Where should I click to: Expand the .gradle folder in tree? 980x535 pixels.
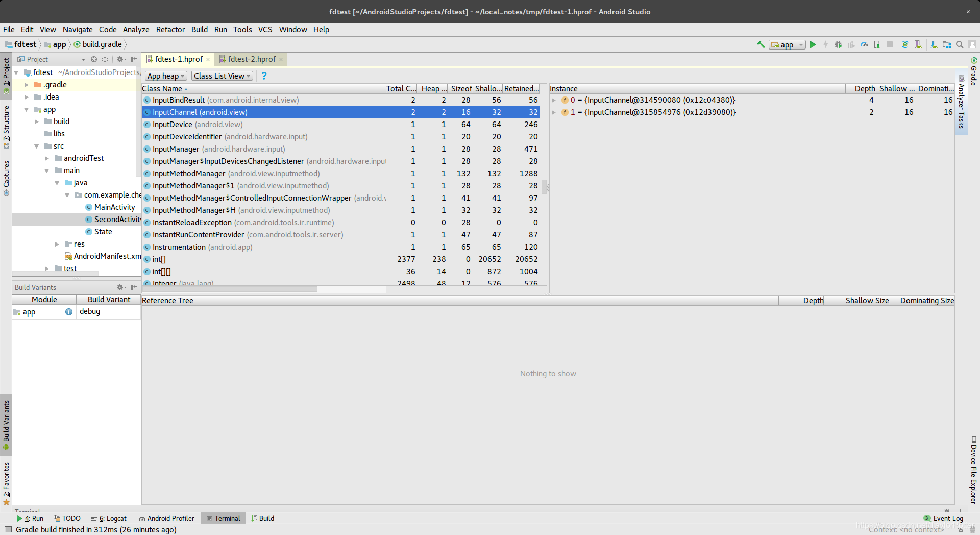(27, 85)
